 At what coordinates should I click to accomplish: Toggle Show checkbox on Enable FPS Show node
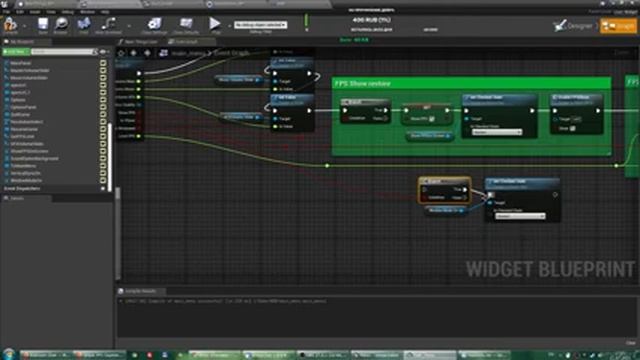[x=573, y=128]
